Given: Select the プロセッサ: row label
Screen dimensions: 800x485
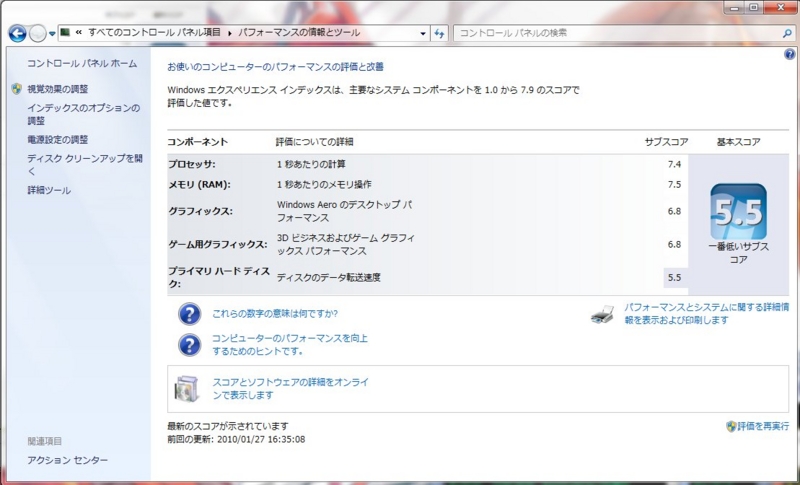Looking at the screenshot, I should tap(192, 164).
